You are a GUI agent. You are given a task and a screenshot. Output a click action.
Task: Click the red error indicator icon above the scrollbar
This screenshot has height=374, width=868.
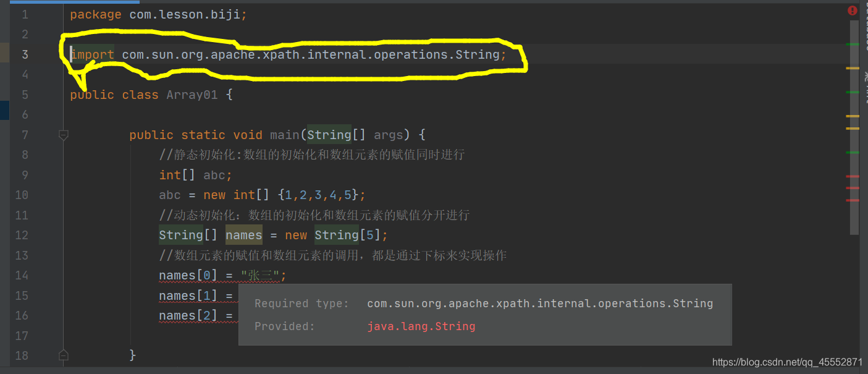click(x=853, y=10)
